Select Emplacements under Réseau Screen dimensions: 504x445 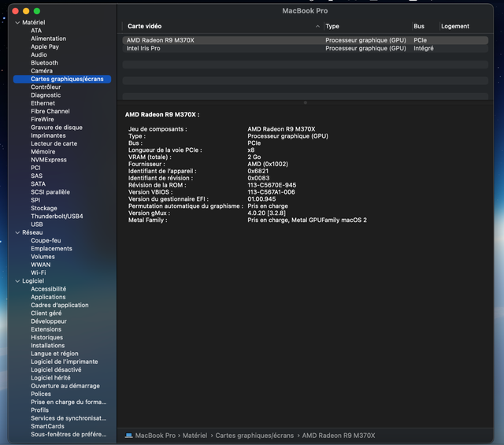point(51,249)
